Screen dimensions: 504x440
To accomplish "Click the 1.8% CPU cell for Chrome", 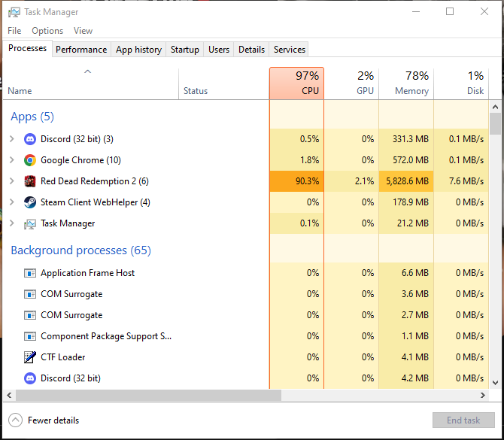I will pos(296,160).
